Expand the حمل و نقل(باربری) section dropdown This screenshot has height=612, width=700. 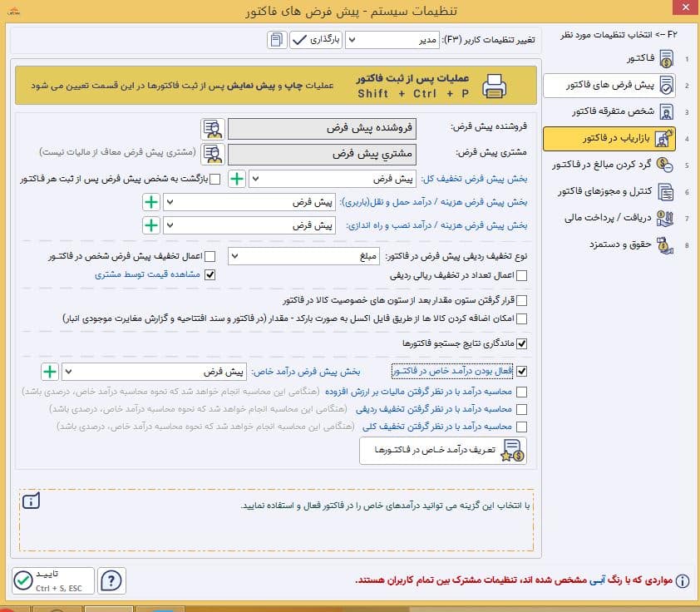tap(249, 202)
